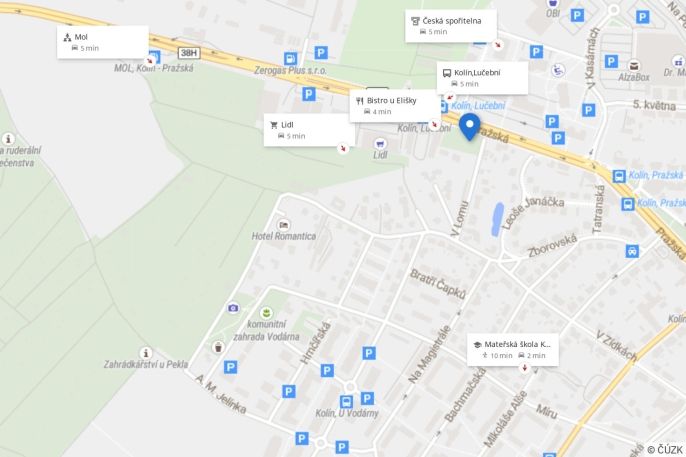686x457 pixels.
Task: Click the 38H road number shield
Action: pyautogui.click(x=189, y=53)
